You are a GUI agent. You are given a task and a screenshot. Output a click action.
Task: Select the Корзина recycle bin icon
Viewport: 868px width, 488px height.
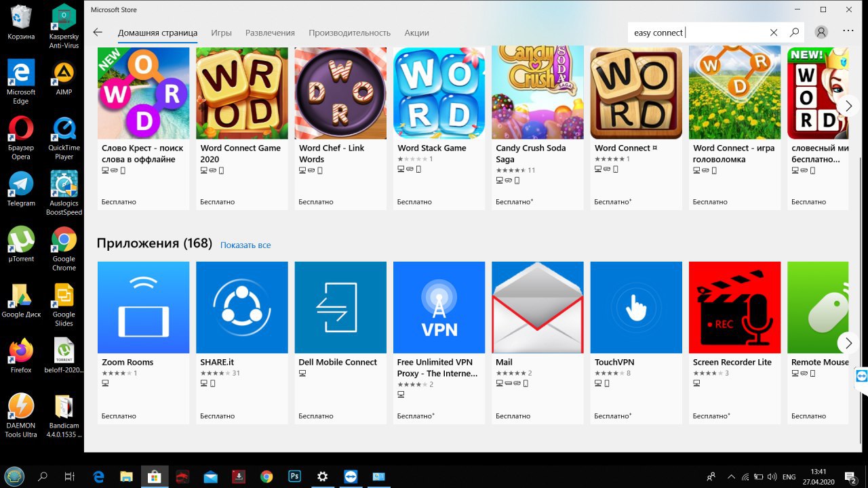(21, 22)
